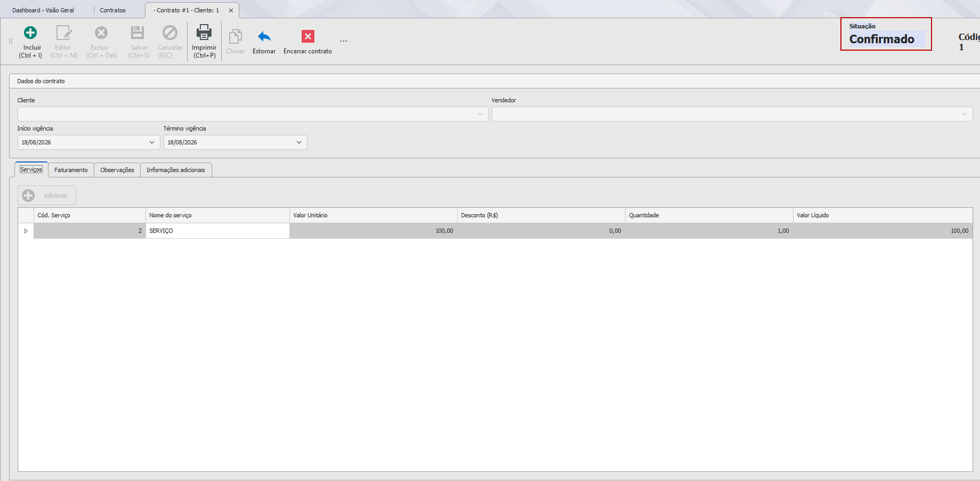Print the contract with Imprimir icon
Screen dimensions: 980x481
pyautogui.click(x=204, y=32)
